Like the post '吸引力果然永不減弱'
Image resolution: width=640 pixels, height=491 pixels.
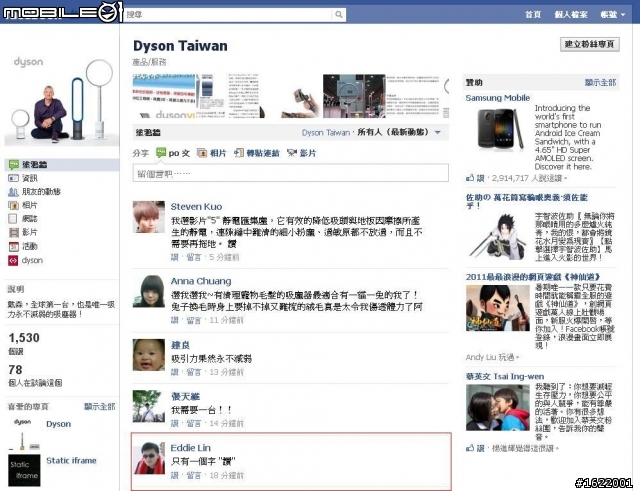(175, 372)
